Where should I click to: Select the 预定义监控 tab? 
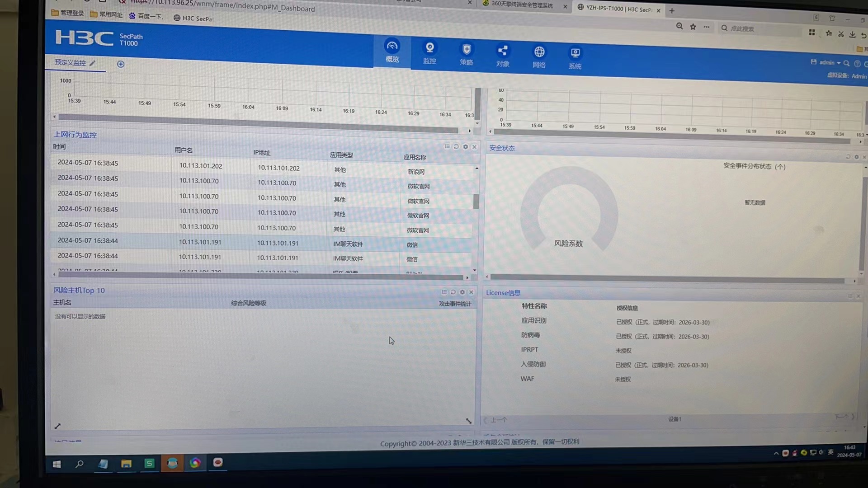[70, 62]
